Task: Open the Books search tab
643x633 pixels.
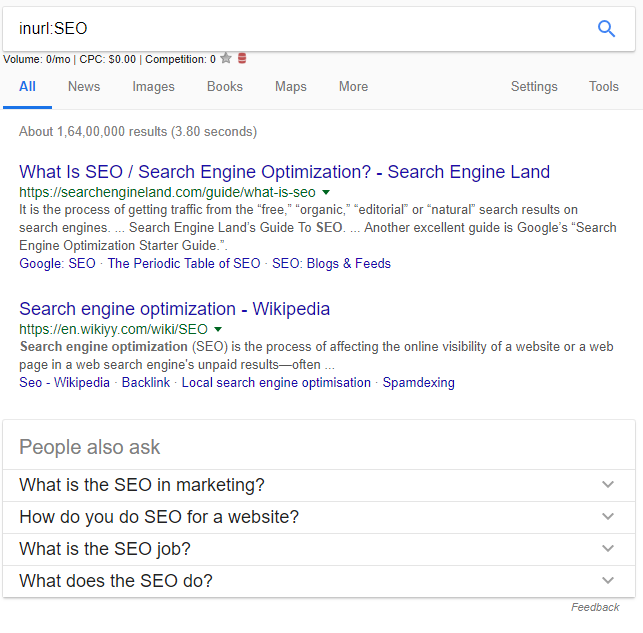Action: [x=225, y=87]
